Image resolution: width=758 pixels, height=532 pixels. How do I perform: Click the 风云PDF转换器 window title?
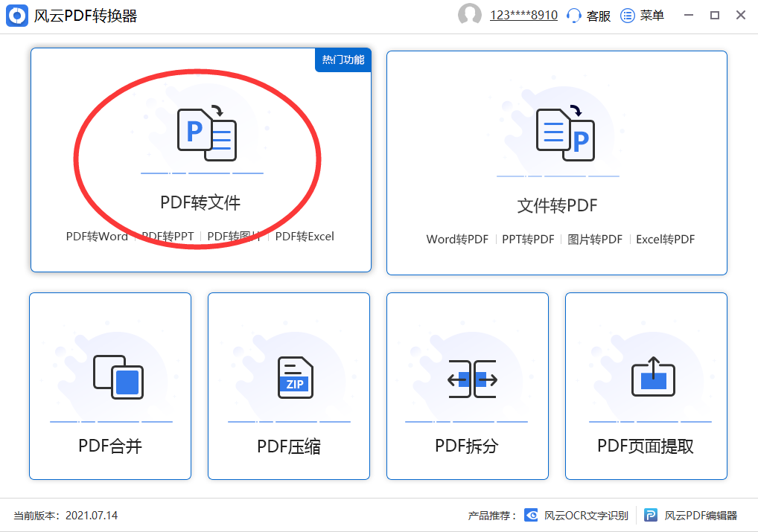tap(86, 16)
